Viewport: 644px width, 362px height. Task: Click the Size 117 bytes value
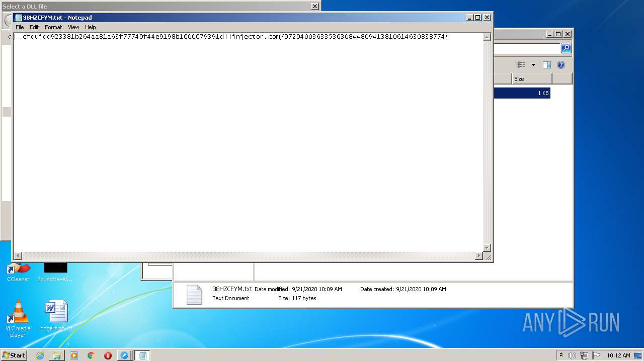click(304, 298)
